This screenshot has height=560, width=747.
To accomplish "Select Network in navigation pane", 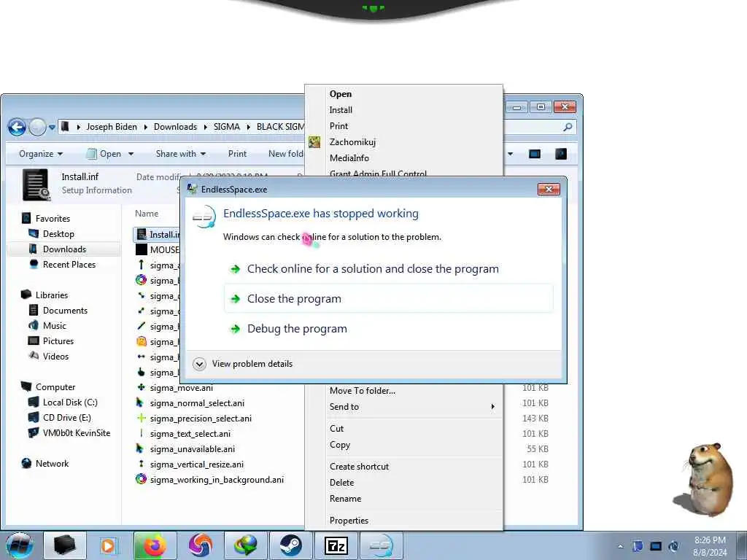I will (52, 464).
